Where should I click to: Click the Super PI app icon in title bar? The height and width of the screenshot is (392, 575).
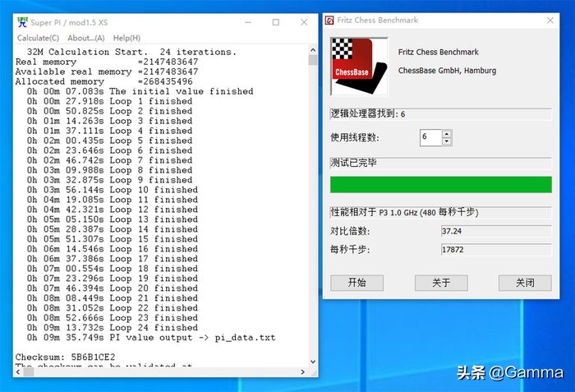pos(22,22)
